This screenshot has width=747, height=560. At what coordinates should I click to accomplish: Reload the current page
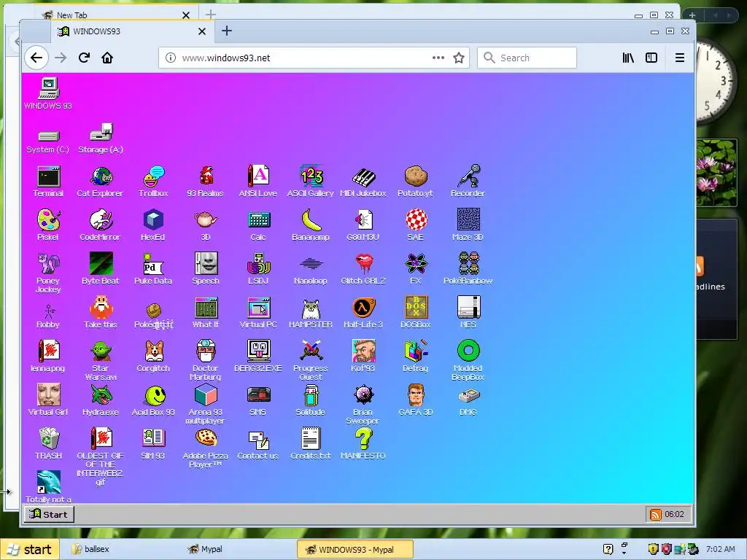coord(85,58)
